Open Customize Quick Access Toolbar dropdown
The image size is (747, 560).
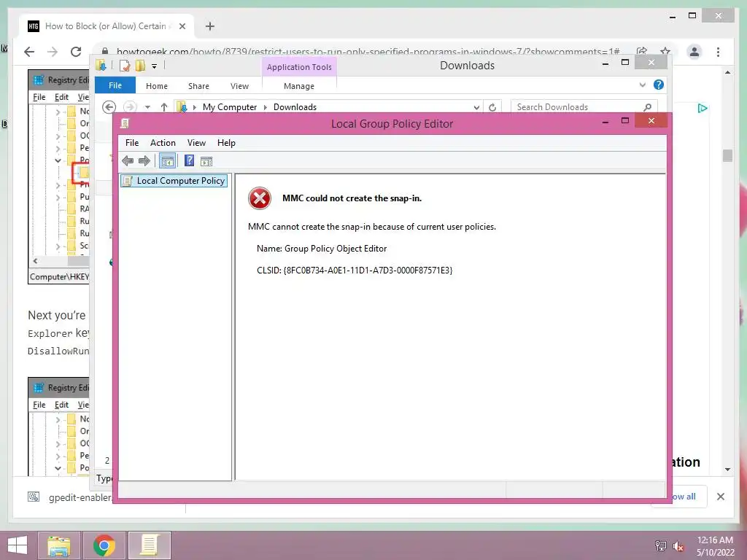[x=155, y=66]
